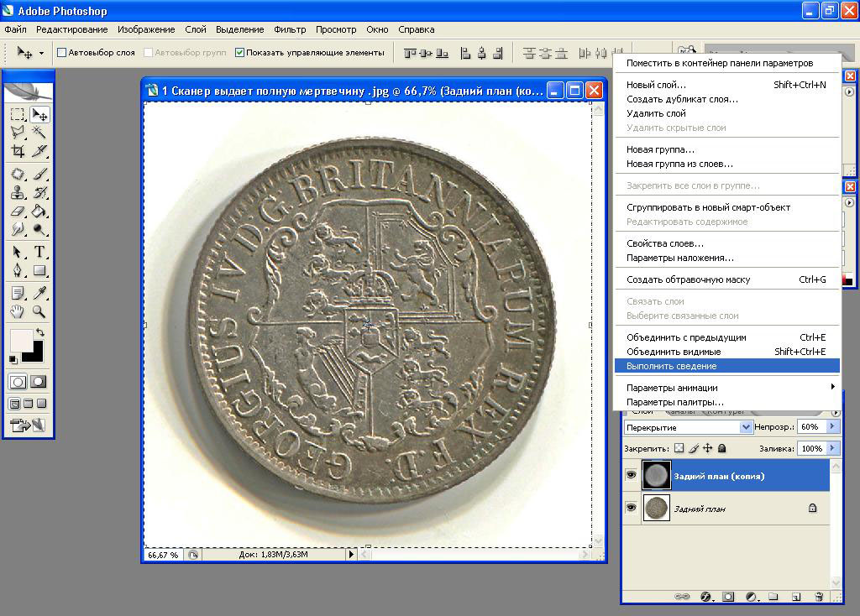Open the Изображение menu
This screenshot has height=616, width=860.
coord(146,29)
